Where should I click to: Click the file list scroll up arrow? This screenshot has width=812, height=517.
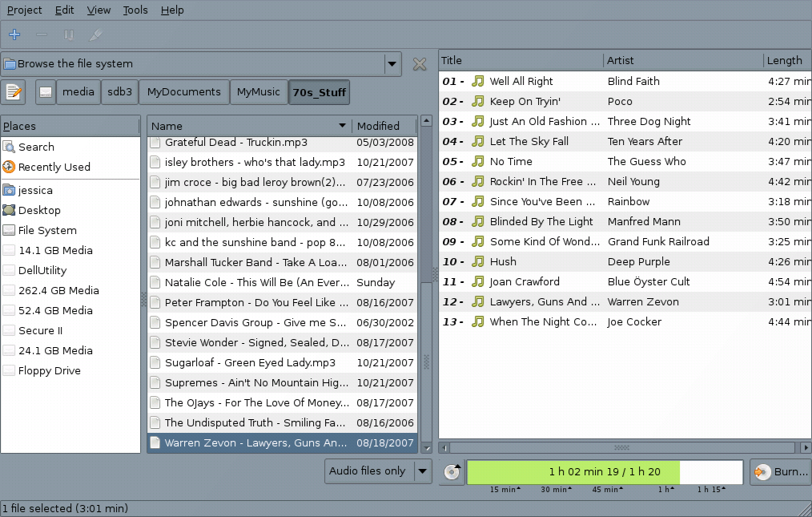[426, 121]
